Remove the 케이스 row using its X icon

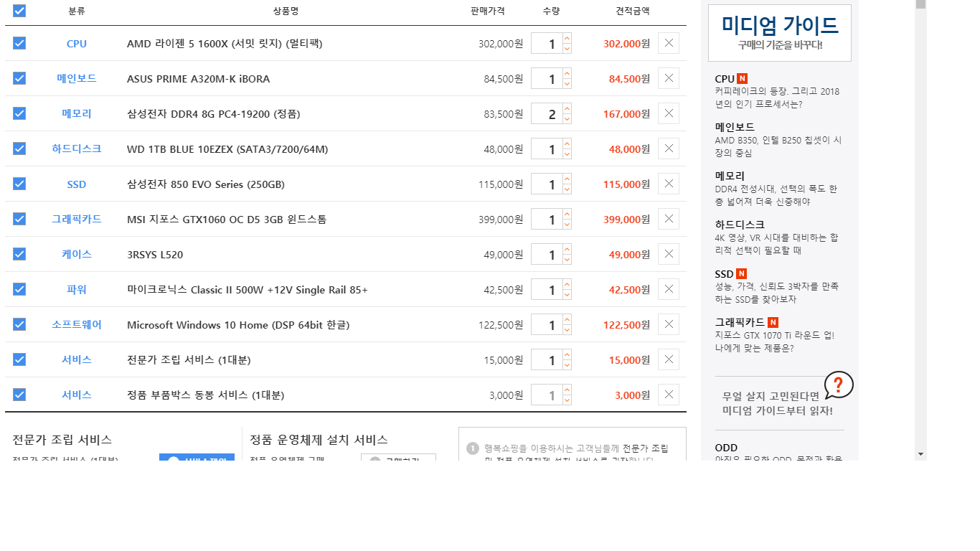click(669, 254)
